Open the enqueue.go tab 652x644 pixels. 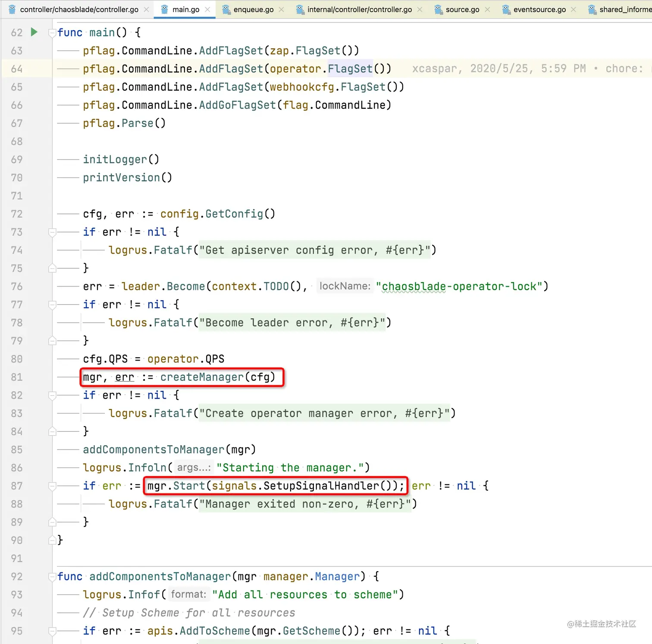pyautogui.click(x=254, y=9)
